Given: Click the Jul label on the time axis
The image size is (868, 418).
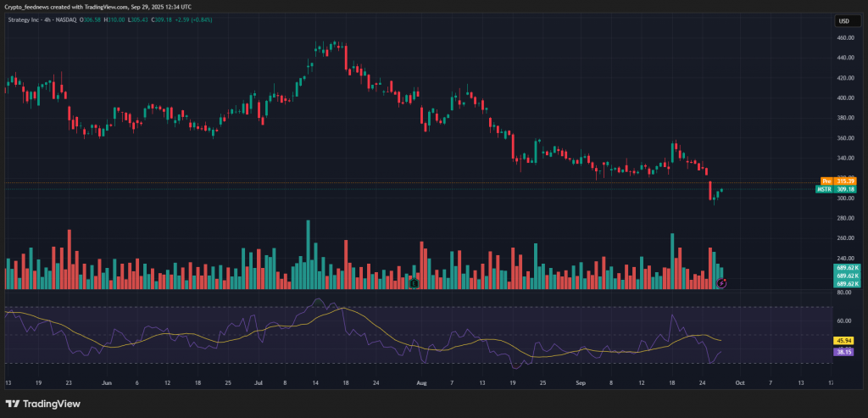Looking at the screenshot, I should click(259, 383).
